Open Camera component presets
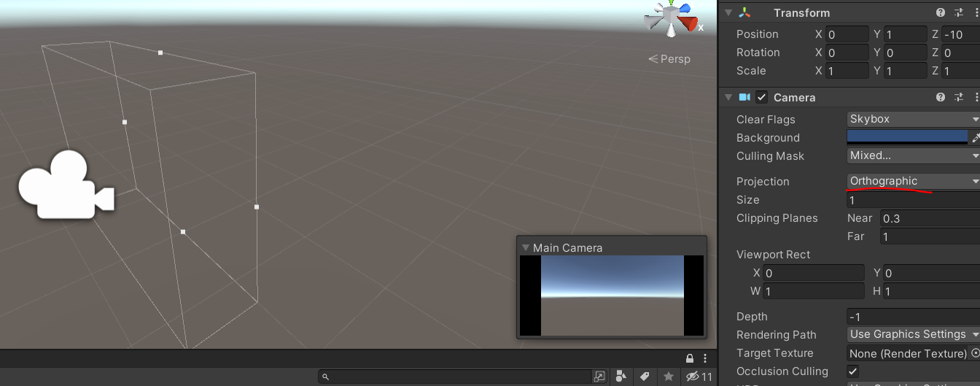This screenshot has height=386, width=980. 959,97
